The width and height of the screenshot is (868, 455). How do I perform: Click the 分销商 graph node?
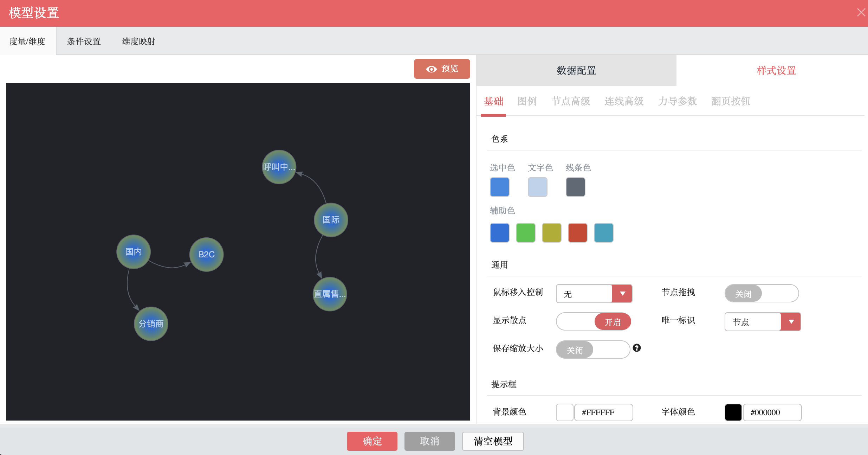(151, 324)
